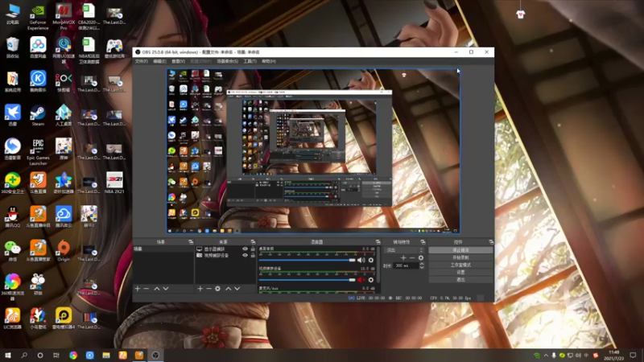The height and width of the screenshot is (362, 644).
Task: Open Tencent QQ penguin desktop icon
Action: click(12, 216)
